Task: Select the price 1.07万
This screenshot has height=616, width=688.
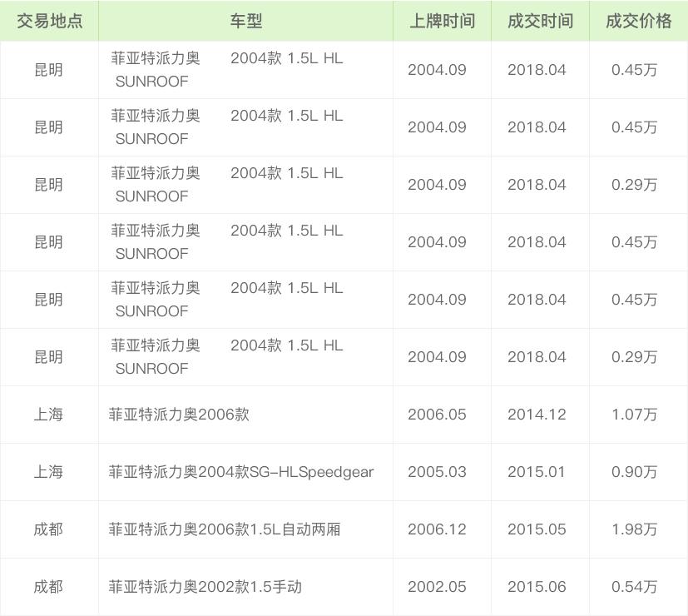Action: (635, 415)
